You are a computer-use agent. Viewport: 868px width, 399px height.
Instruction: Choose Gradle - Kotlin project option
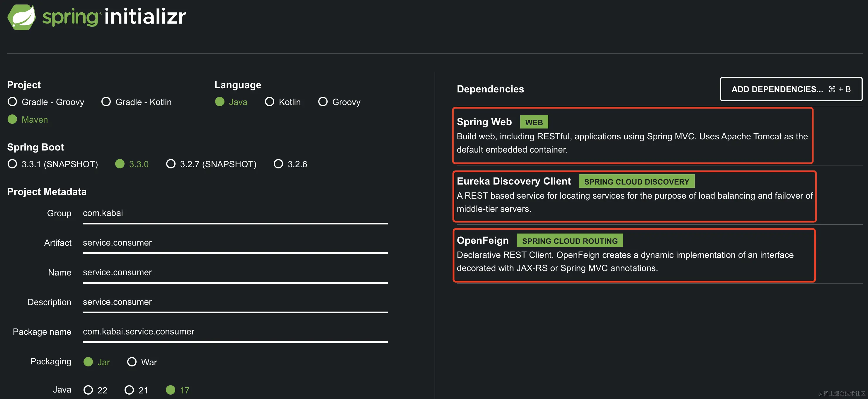[x=106, y=102]
